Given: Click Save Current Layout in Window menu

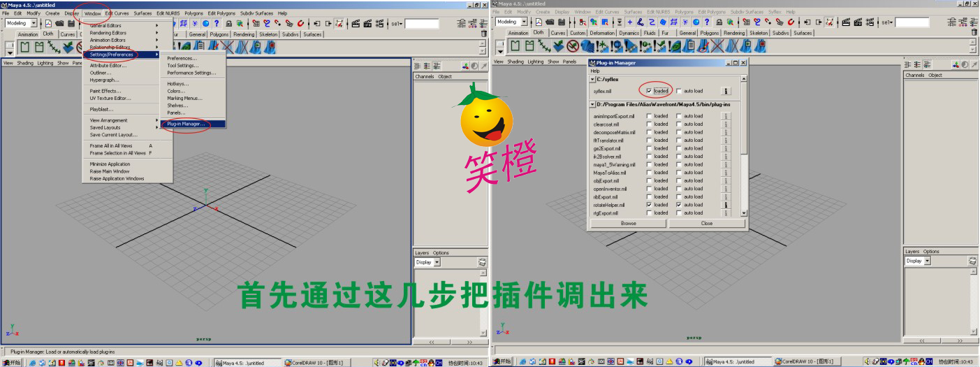Looking at the screenshot, I should click(114, 135).
